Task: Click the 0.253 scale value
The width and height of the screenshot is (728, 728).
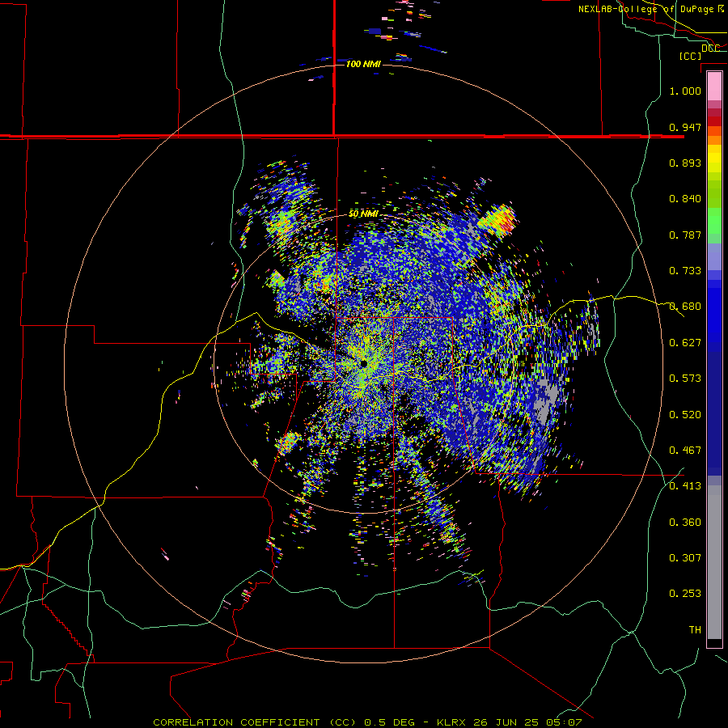Action: (x=685, y=594)
